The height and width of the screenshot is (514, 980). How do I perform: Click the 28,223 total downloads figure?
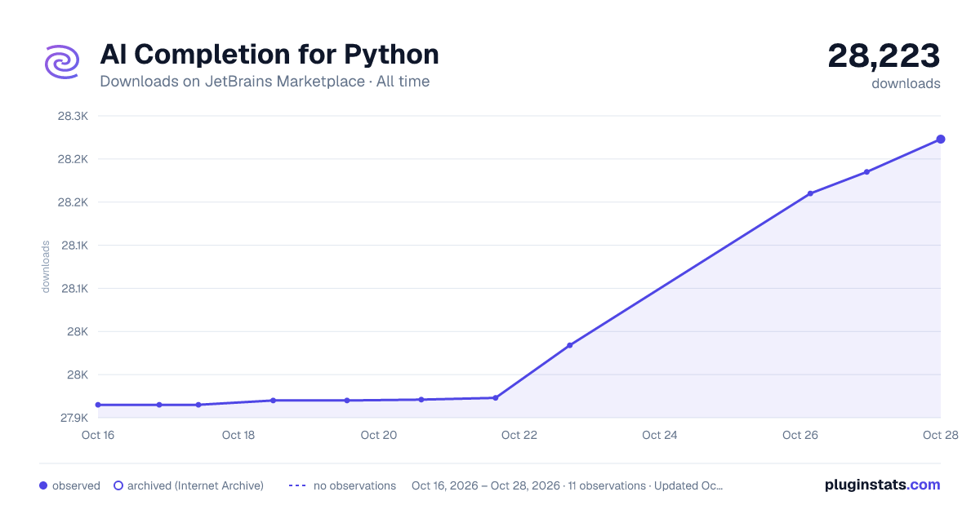(x=884, y=55)
